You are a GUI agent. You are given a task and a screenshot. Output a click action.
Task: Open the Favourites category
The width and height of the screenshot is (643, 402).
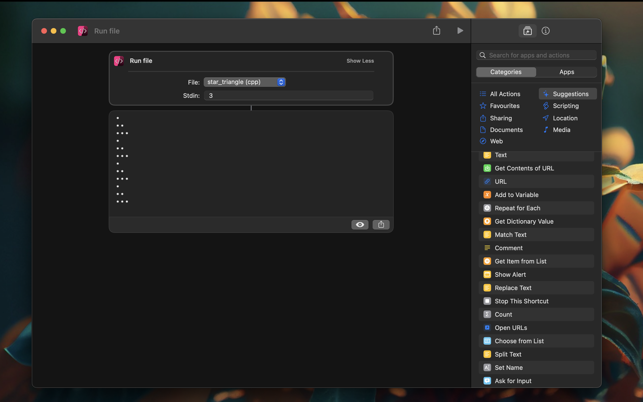(x=504, y=106)
